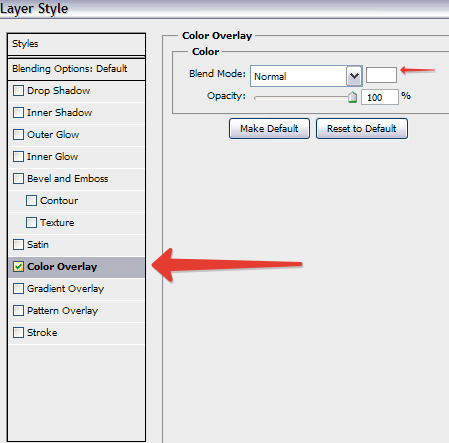Viewport: 449px width, 443px height.
Task: Select the Drop Shadow label row
Action: [x=76, y=91]
